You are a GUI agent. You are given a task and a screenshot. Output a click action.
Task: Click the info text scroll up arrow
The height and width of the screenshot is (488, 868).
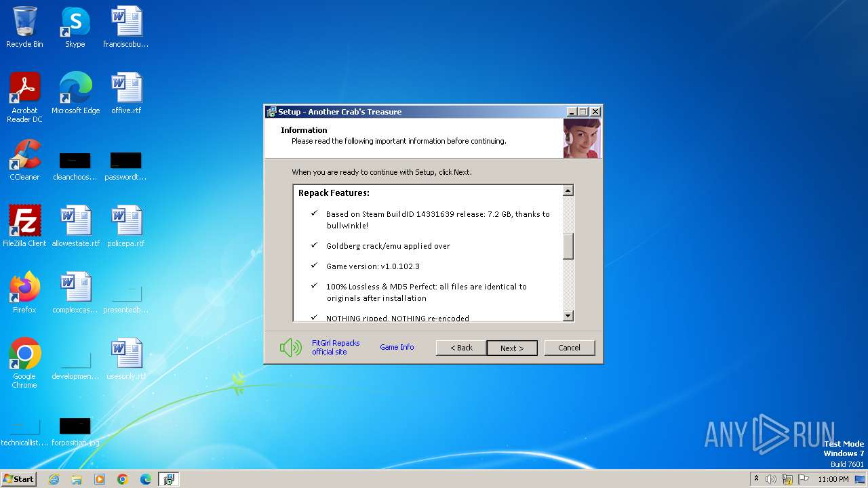click(x=568, y=190)
